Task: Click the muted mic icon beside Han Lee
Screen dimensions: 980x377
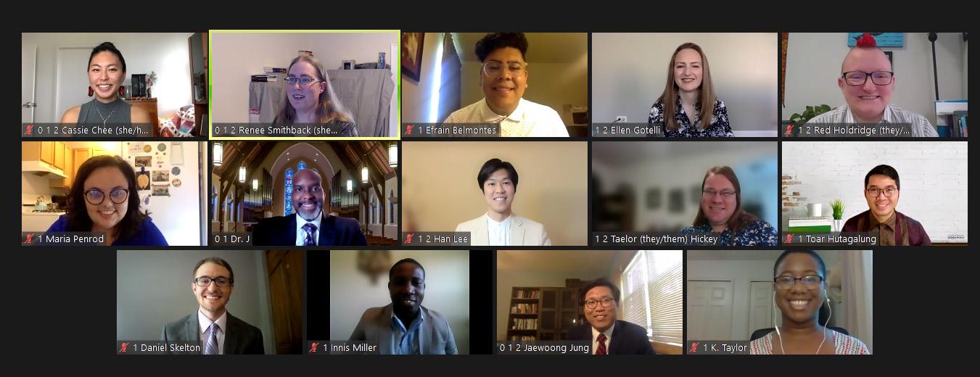Action: (x=409, y=239)
